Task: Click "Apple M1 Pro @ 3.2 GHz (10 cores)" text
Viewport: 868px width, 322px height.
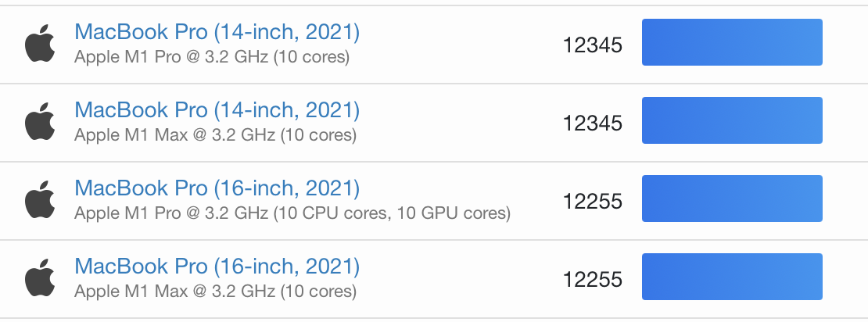Action: [x=212, y=57]
